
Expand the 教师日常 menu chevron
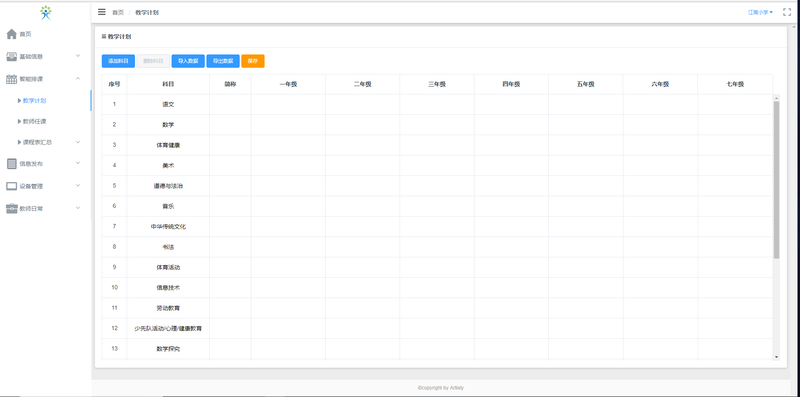[78, 208]
